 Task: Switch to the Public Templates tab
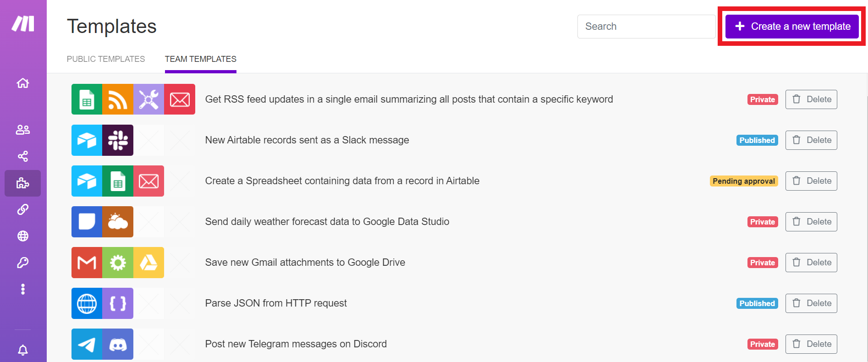(x=106, y=59)
